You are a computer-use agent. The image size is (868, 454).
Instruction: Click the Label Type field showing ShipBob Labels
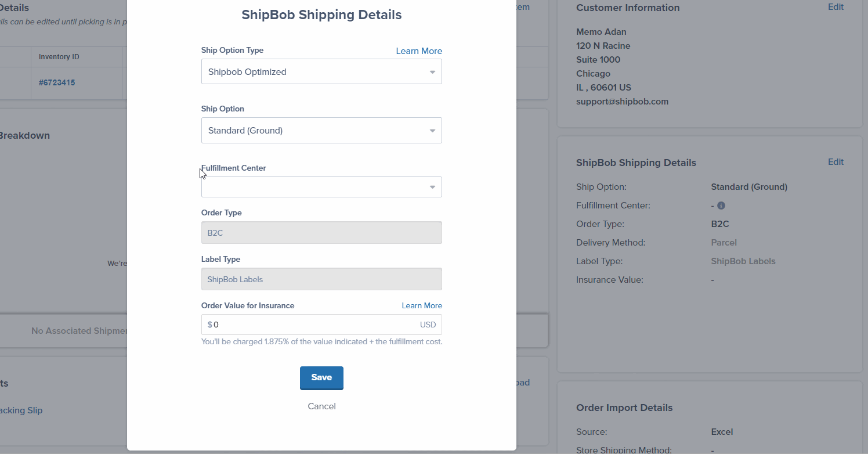tap(321, 279)
